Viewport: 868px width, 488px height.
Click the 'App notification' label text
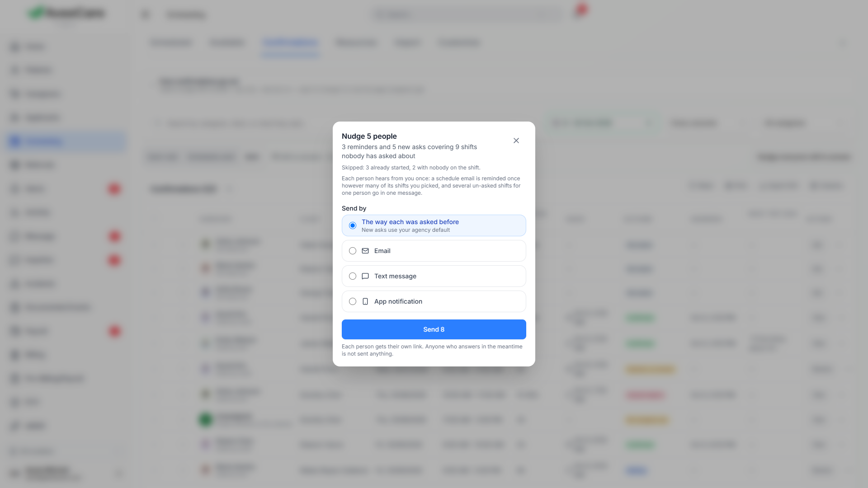[x=398, y=301]
